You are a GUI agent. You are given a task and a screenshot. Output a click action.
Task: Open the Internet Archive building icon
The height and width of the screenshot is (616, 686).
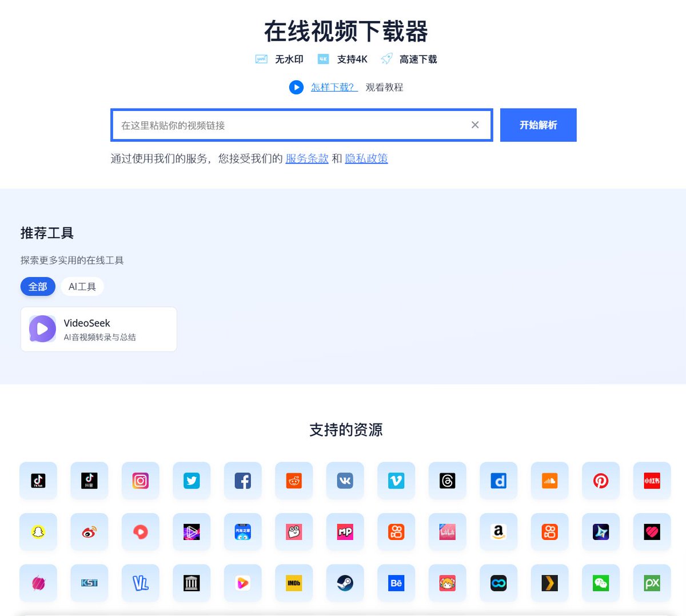click(x=192, y=583)
